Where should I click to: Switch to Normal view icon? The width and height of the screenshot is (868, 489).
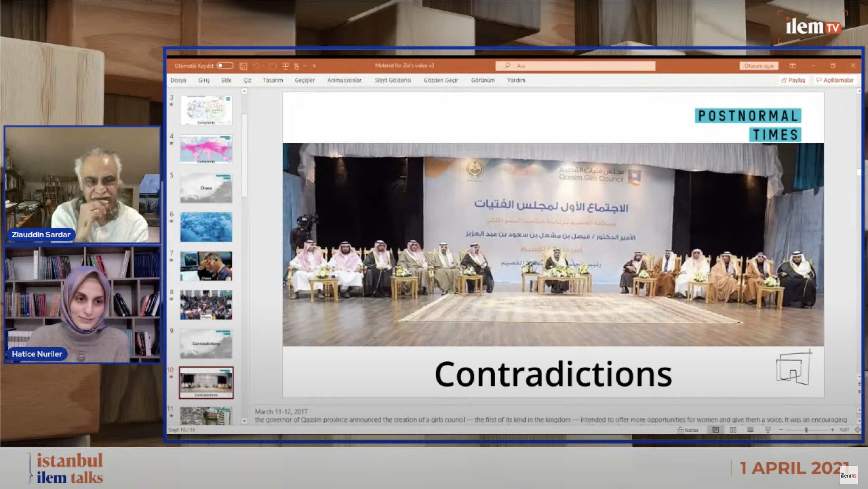(716, 430)
